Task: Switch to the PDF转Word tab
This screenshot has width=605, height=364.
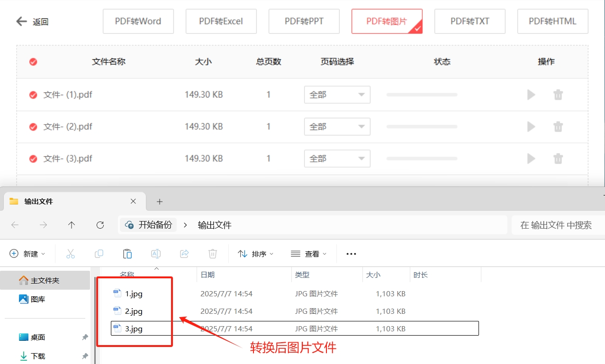Action: (138, 21)
